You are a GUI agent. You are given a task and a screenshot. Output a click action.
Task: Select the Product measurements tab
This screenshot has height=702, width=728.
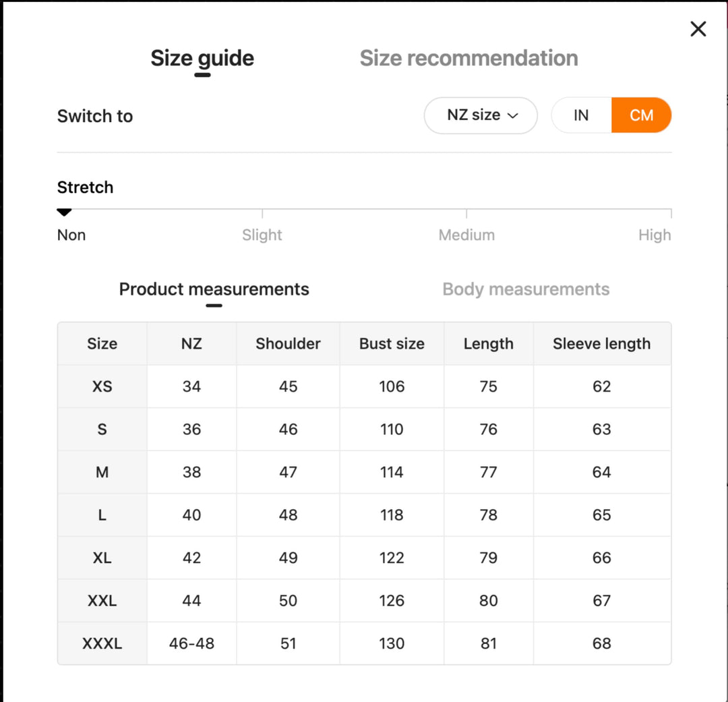[x=214, y=289]
